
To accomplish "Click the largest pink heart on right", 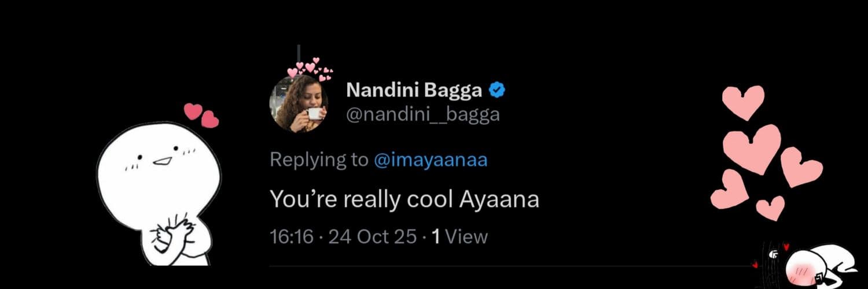I will click(752, 146).
